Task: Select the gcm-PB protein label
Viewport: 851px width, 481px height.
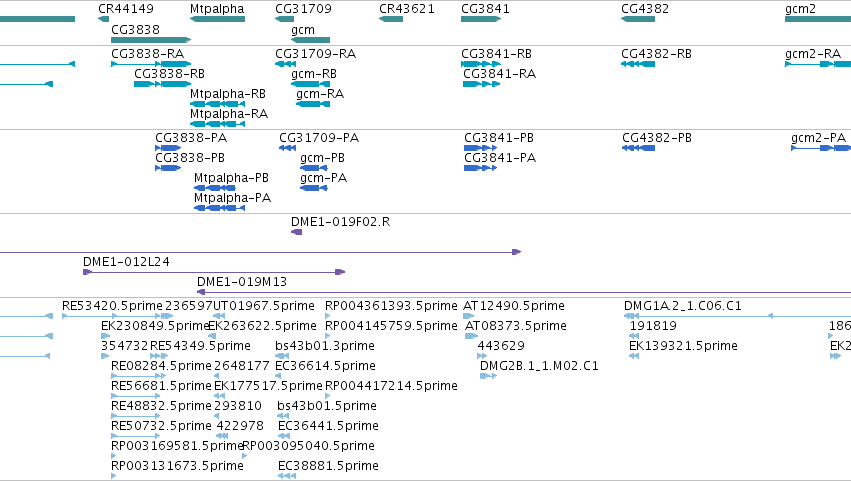Action: pos(322,158)
